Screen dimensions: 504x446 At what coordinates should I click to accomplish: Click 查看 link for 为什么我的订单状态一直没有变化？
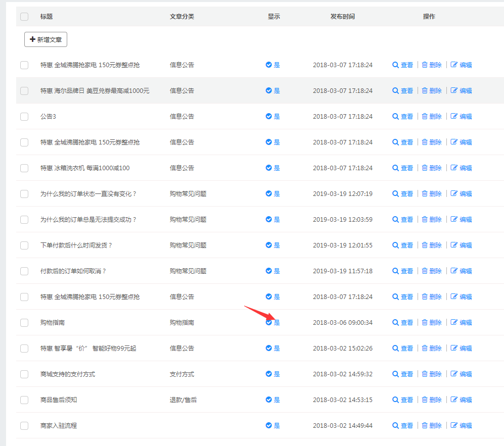[x=406, y=193]
